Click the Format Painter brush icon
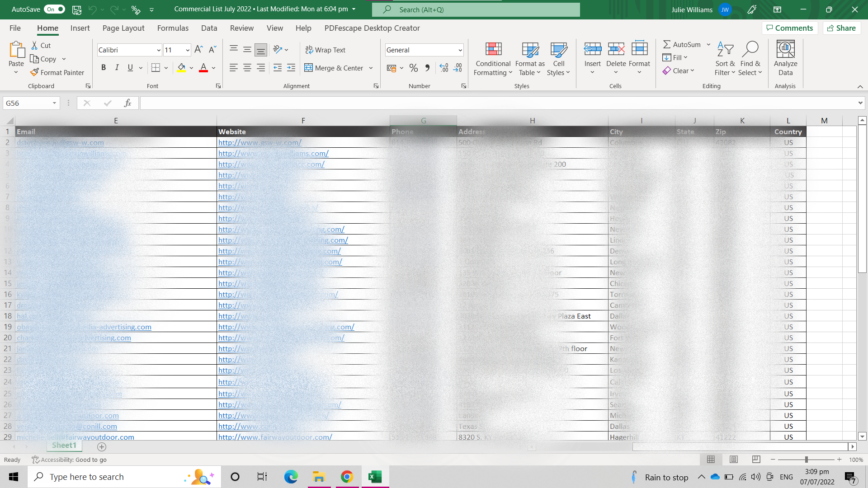 click(x=34, y=72)
